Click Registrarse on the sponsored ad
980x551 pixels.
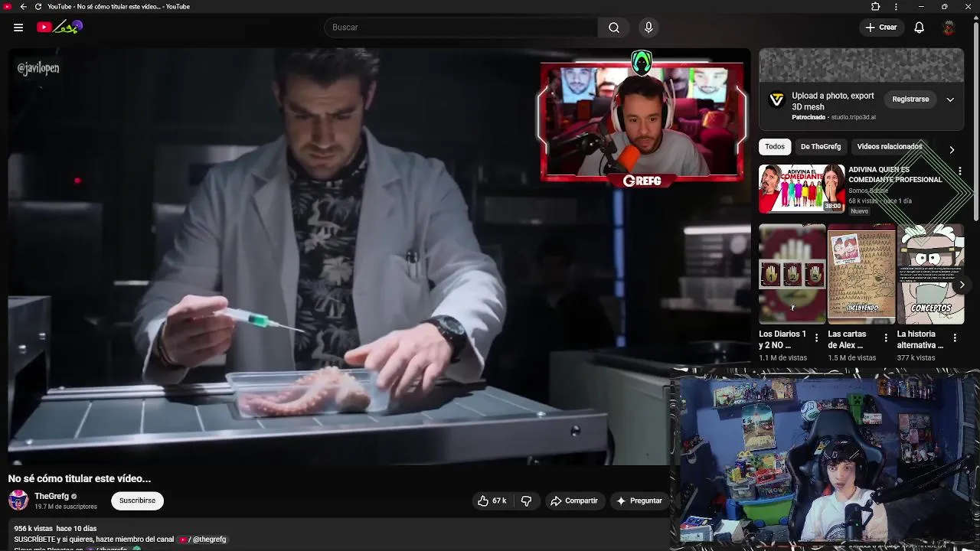[910, 99]
